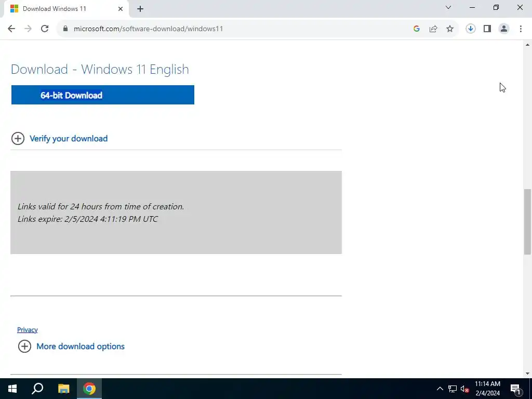The image size is (532, 399).
Task: Bookmark this page with the star
Action: pos(450,29)
